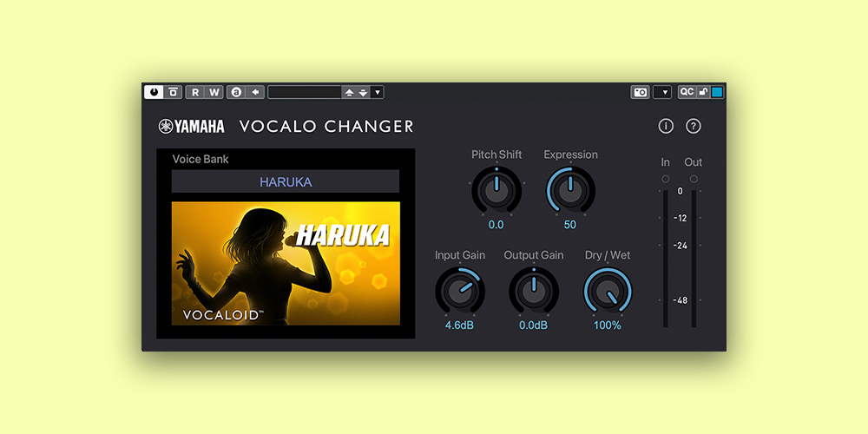
Task: Click the Pitch Shift knob
Action: coord(496,190)
